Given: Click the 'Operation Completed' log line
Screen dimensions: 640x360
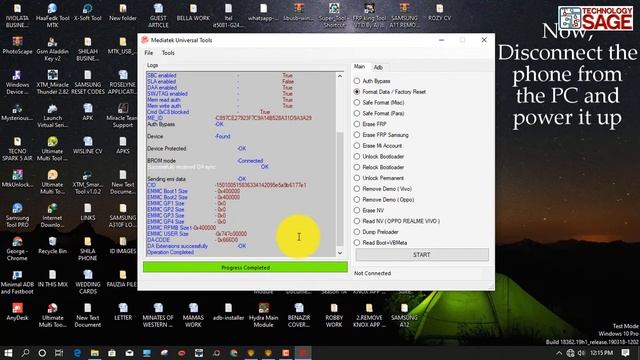Looking at the screenshot, I should coord(170,252).
